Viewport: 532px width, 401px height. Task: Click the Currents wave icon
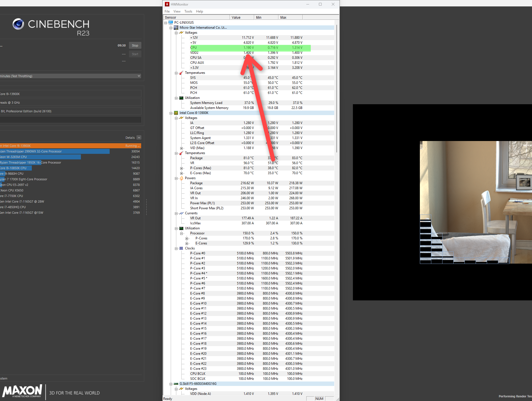point(181,213)
